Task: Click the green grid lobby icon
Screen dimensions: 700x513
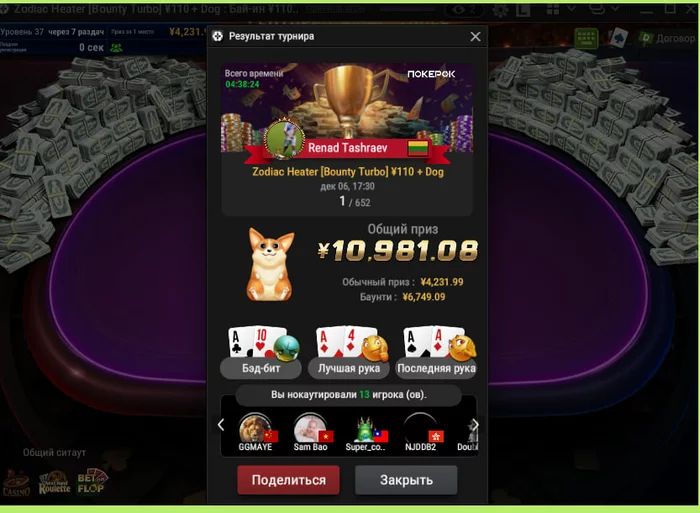Action: coord(586,38)
